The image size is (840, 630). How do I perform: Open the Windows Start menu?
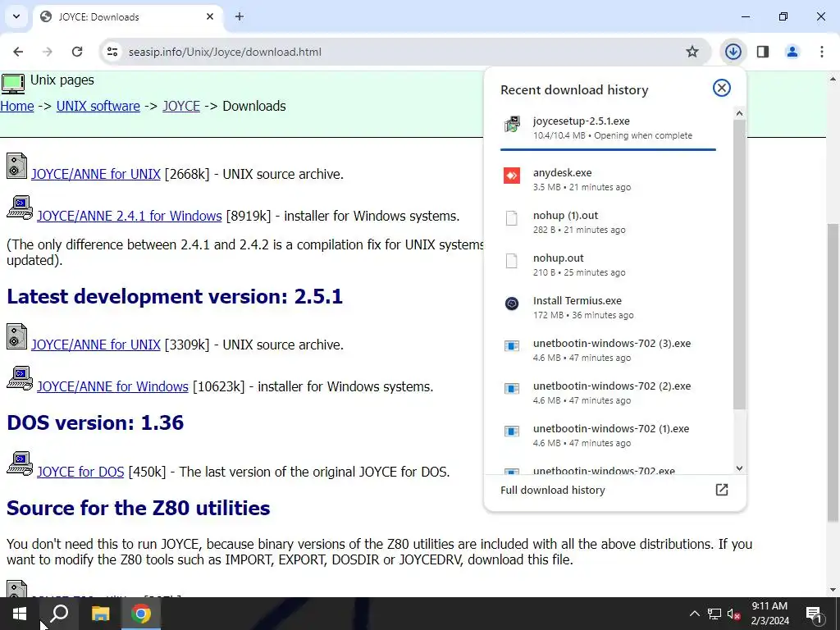[x=20, y=614]
